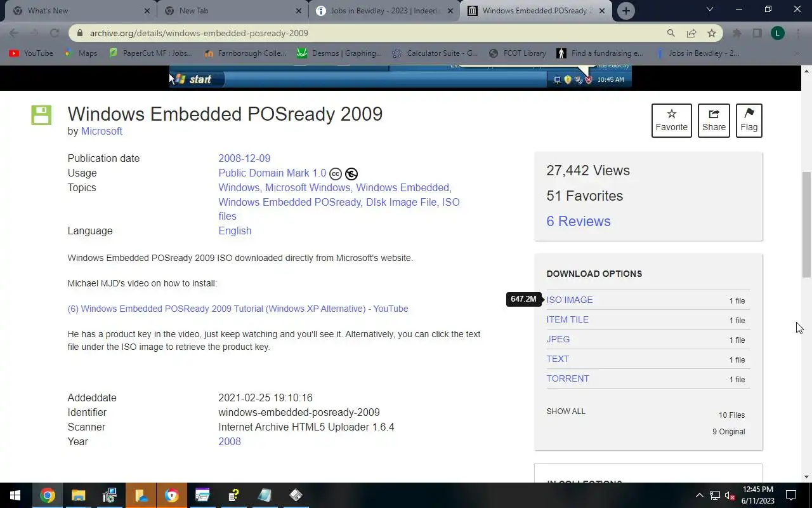Close the What's New tab
Image resolution: width=812 pixels, height=508 pixels.
point(147,11)
